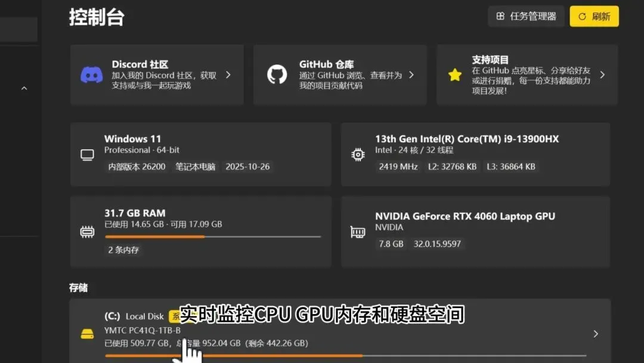Click the monitor icon beside Windows 11
The height and width of the screenshot is (363, 644).
[x=87, y=155]
